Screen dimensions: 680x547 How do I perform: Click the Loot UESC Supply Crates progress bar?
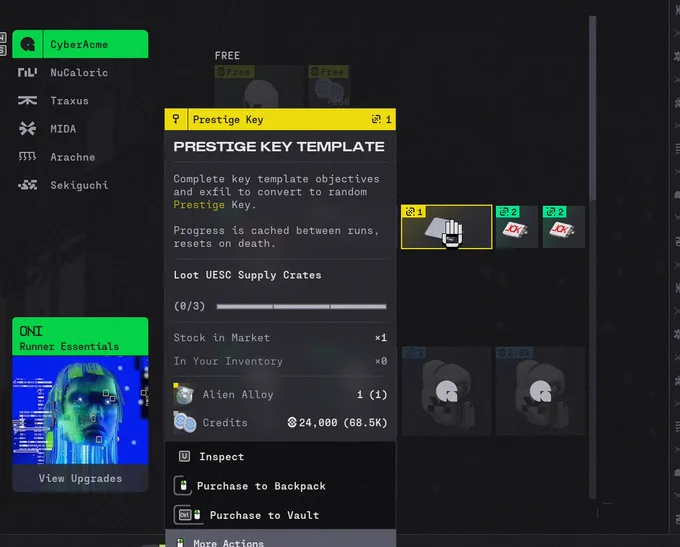pos(301,306)
